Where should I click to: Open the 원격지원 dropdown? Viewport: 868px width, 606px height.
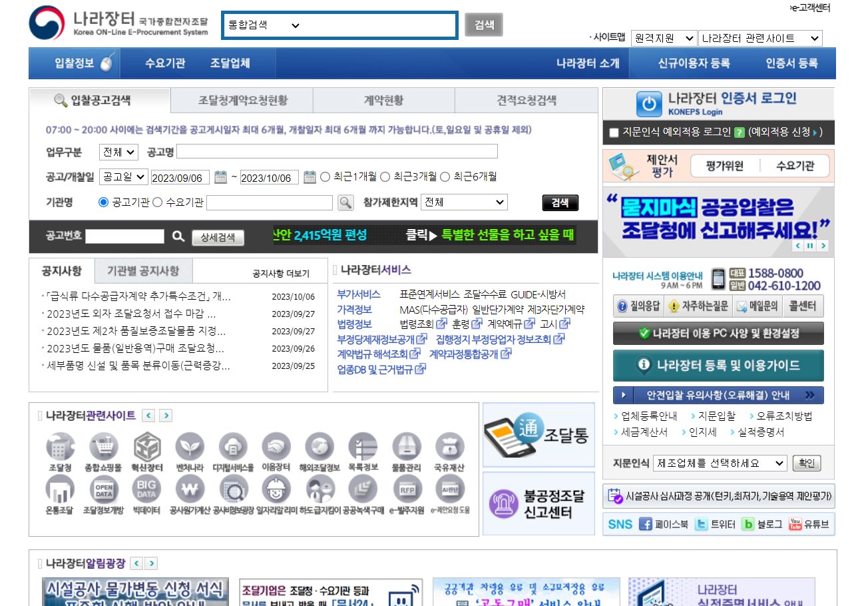(664, 38)
